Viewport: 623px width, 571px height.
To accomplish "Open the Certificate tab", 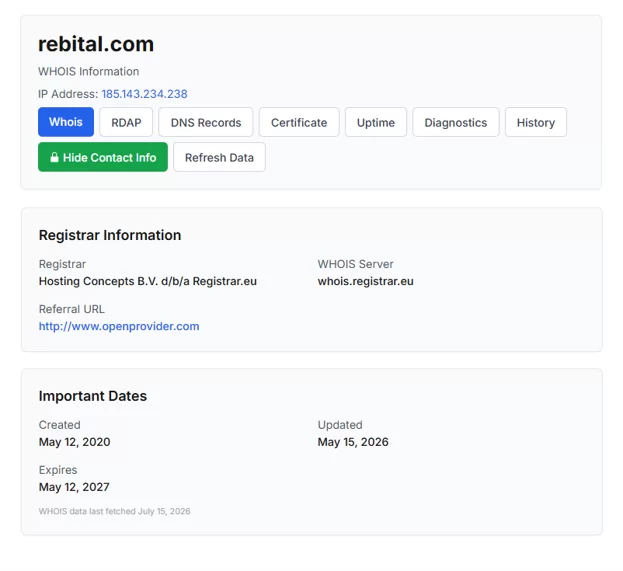I will [299, 122].
